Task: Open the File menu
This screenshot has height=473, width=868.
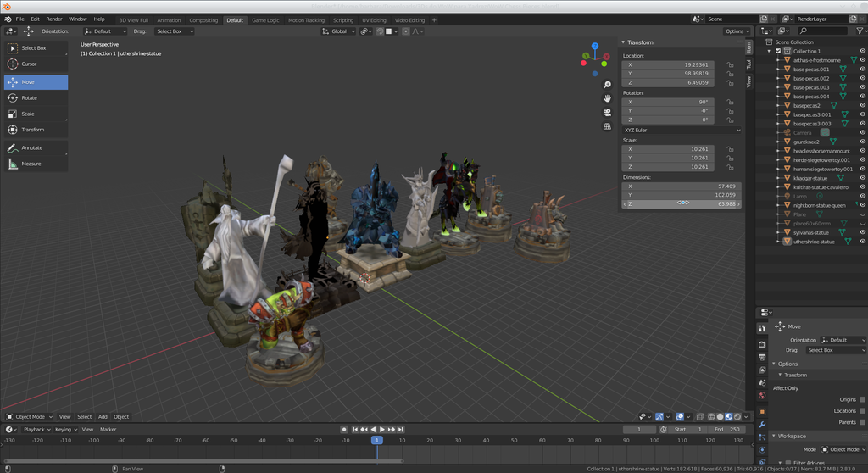Action: [x=20, y=19]
